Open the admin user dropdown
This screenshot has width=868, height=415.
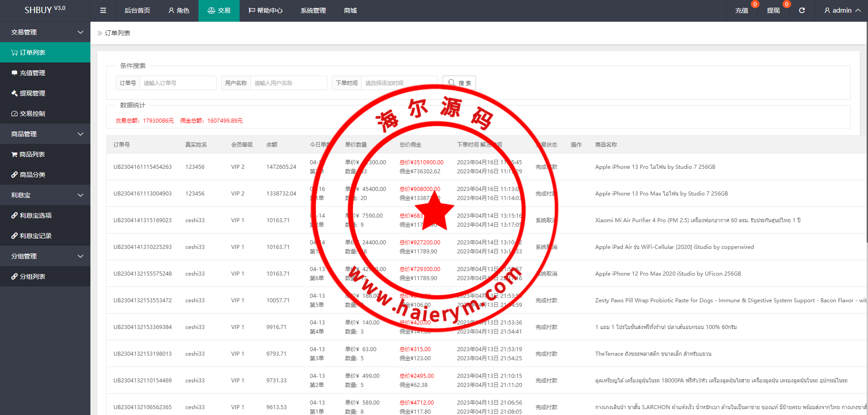click(x=842, y=10)
